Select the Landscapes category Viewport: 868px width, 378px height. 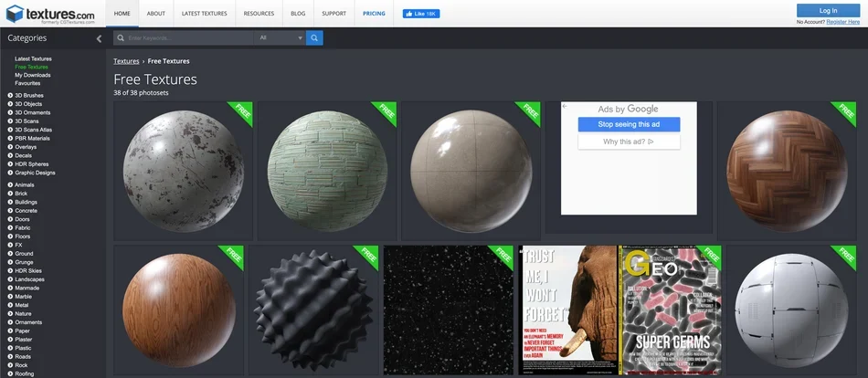pos(29,279)
